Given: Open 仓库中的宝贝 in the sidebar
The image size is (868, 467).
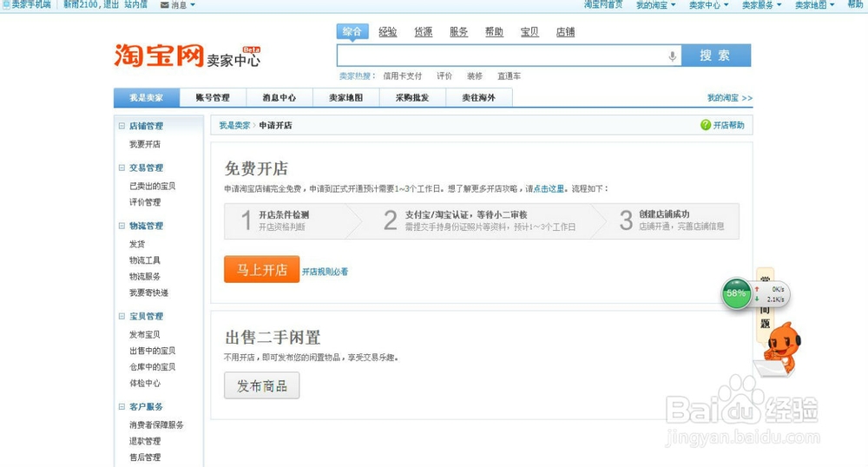Looking at the screenshot, I should 152,367.
